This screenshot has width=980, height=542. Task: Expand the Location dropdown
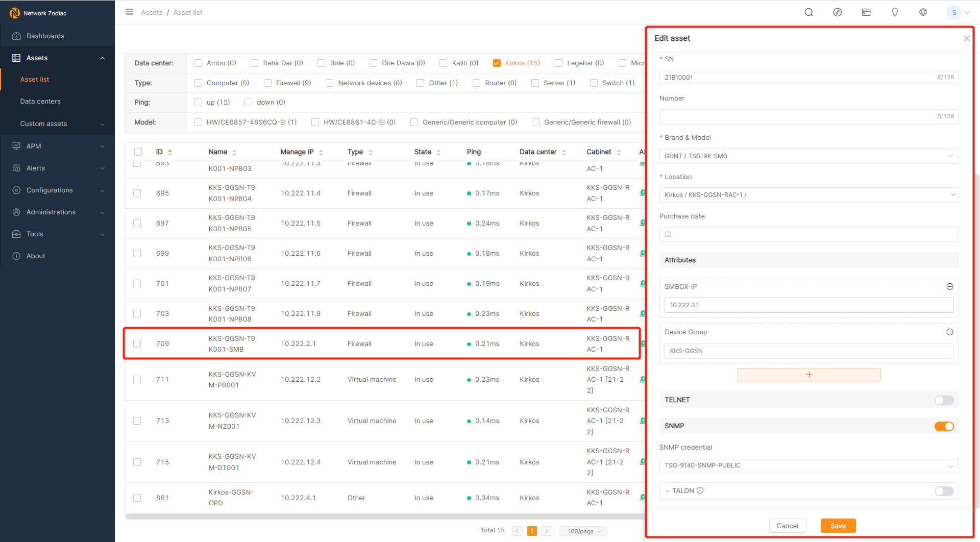pos(808,195)
